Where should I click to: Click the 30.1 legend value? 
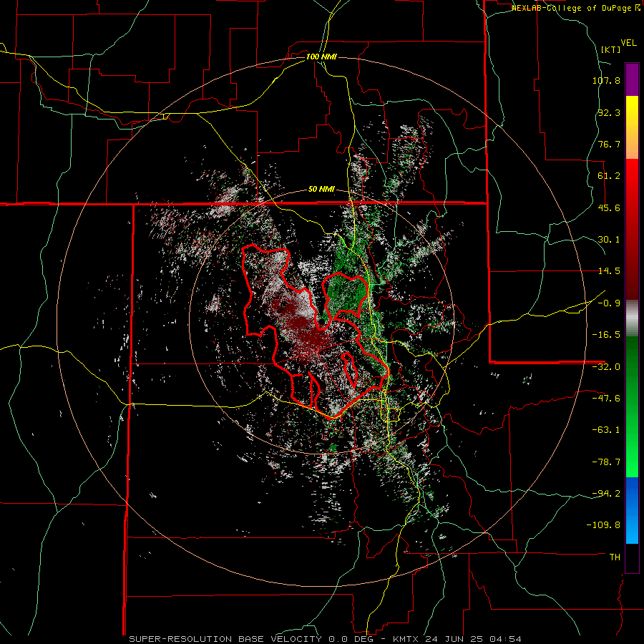(609, 240)
